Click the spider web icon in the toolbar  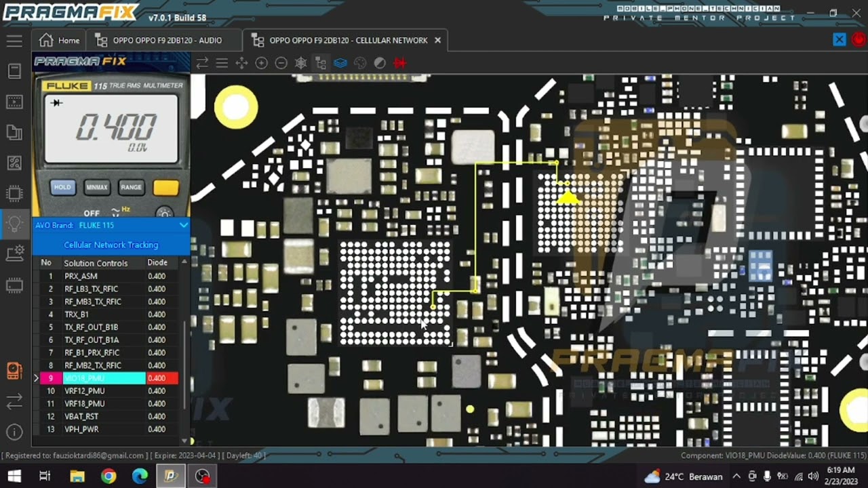click(x=301, y=63)
